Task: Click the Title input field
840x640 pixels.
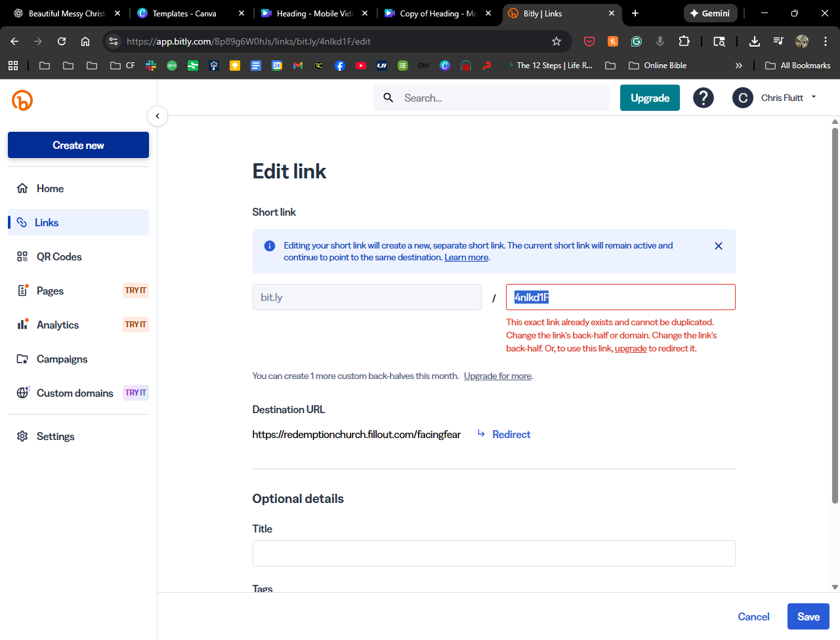Action: 493,553
